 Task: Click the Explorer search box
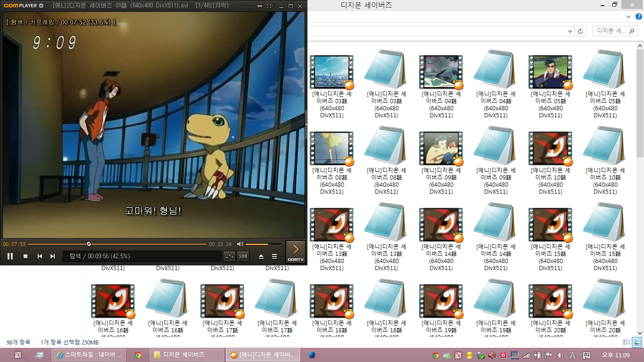[x=615, y=31]
